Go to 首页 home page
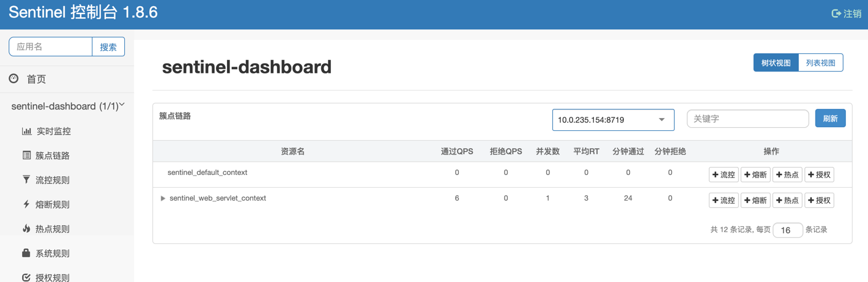 tap(36, 79)
